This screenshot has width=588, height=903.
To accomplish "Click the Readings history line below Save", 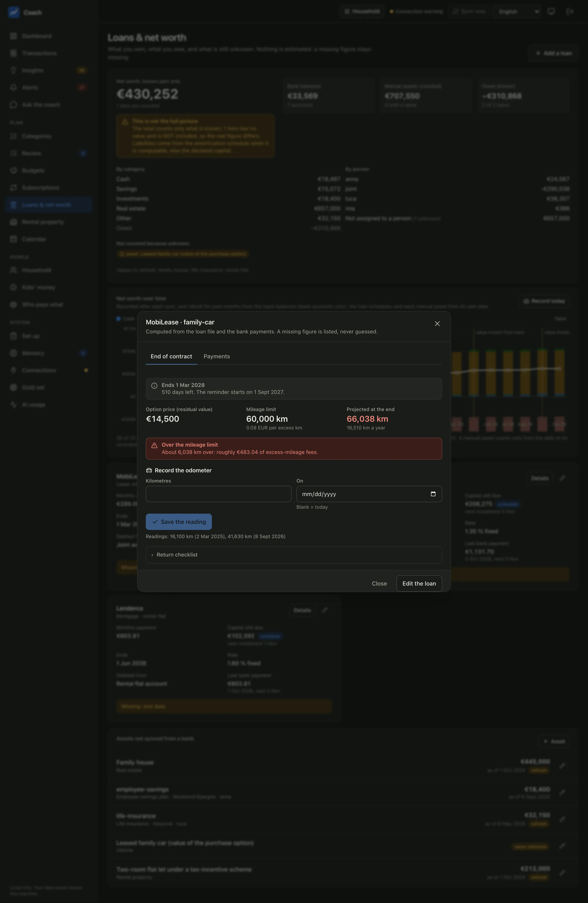I will (215, 536).
